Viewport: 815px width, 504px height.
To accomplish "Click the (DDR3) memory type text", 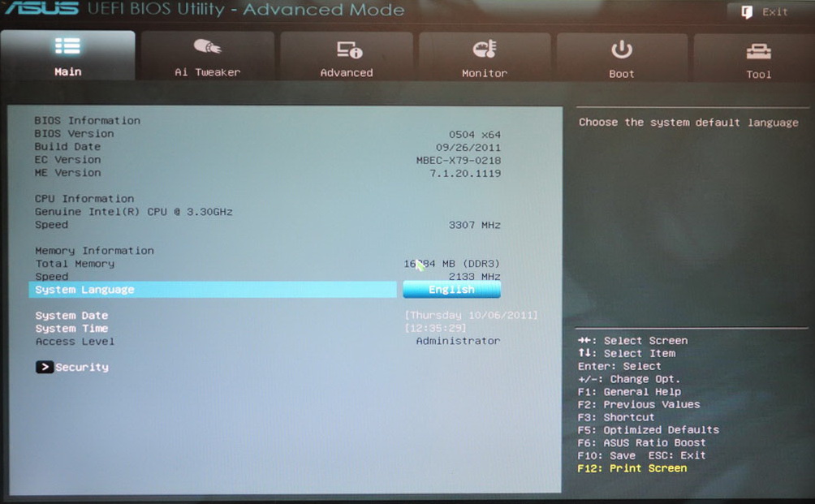I will [481, 264].
